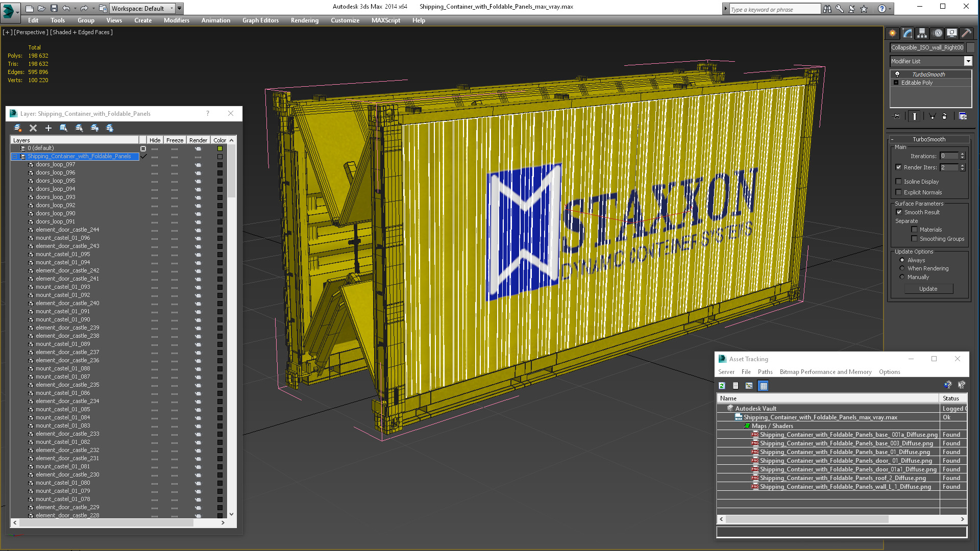Viewport: 980px width, 551px height.
Task: Select When Rendering update option
Action: click(x=902, y=268)
